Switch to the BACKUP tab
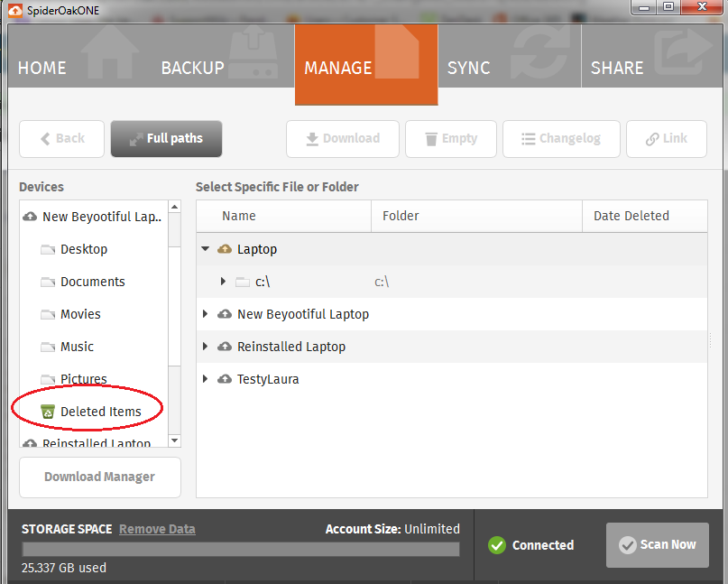 223,56
